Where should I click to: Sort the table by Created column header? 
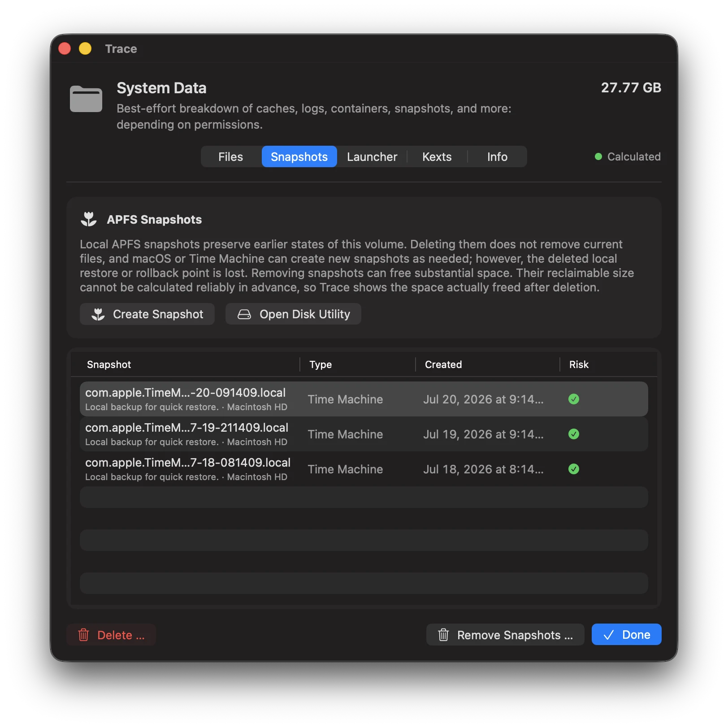pos(443,364)
